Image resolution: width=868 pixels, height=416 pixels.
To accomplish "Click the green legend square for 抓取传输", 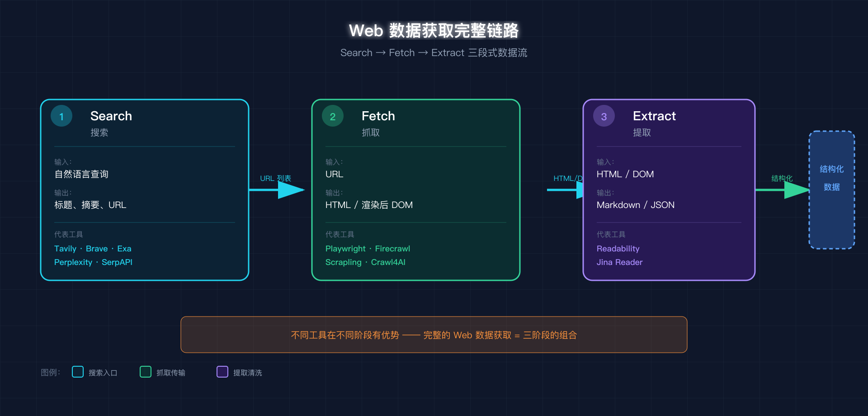I will click(x=146, y=372).
